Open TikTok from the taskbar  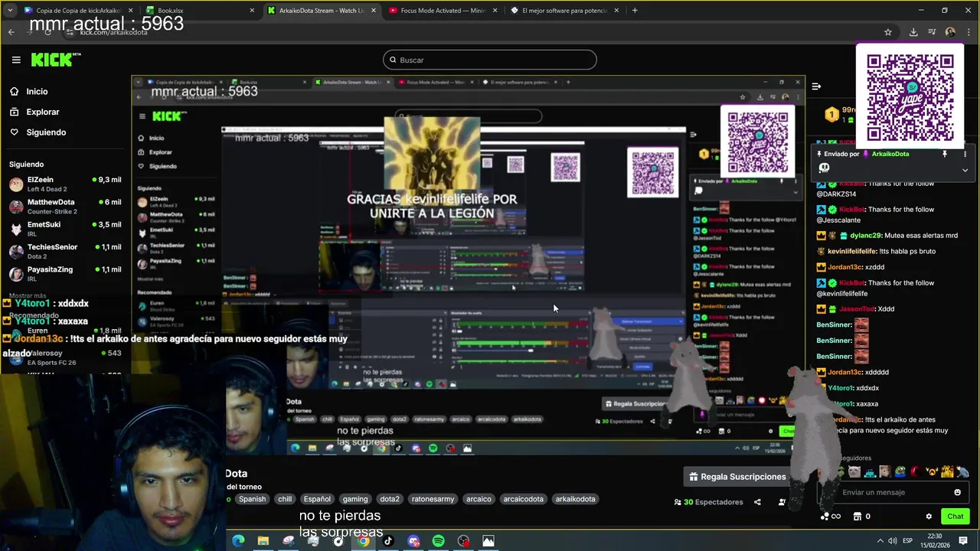coord(388,541)
